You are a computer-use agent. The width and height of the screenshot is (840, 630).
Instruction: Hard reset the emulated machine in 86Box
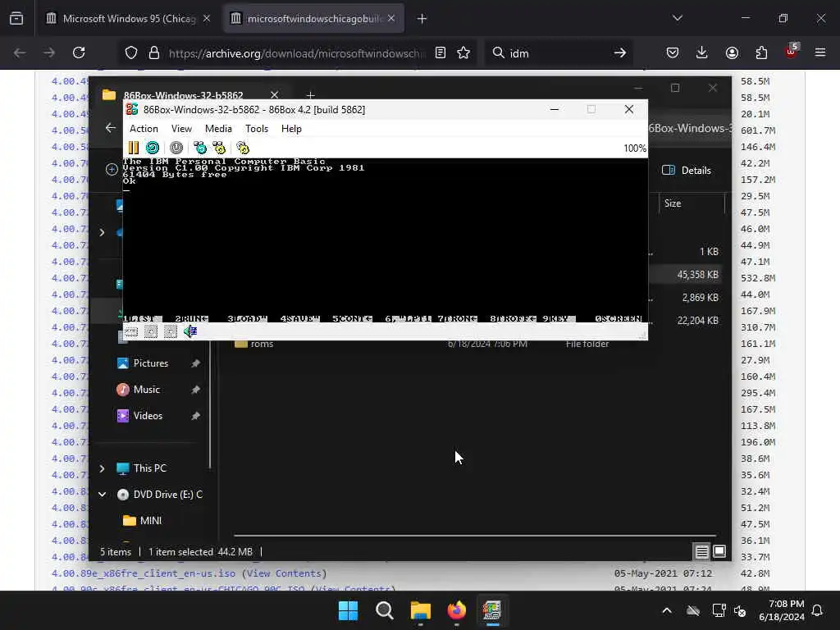[x=153, y=148]
